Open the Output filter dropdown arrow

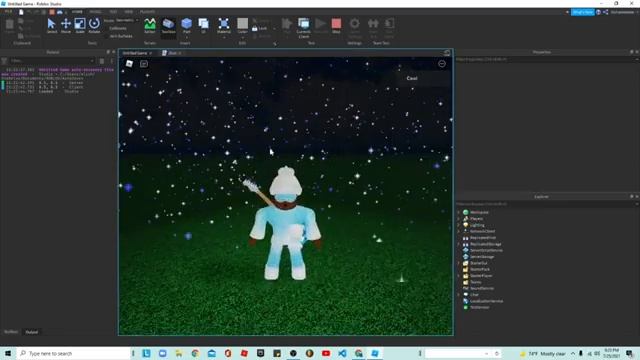[91, 61]
